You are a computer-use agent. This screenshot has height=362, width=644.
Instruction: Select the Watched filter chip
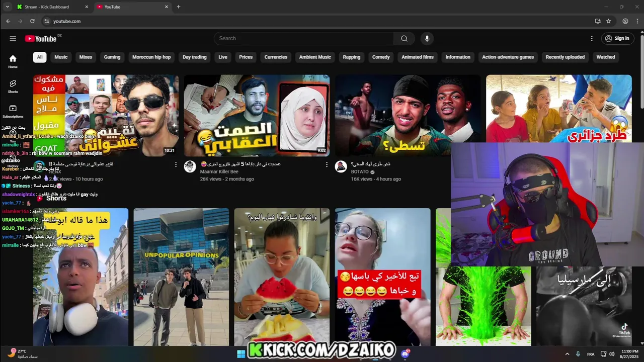606,57
